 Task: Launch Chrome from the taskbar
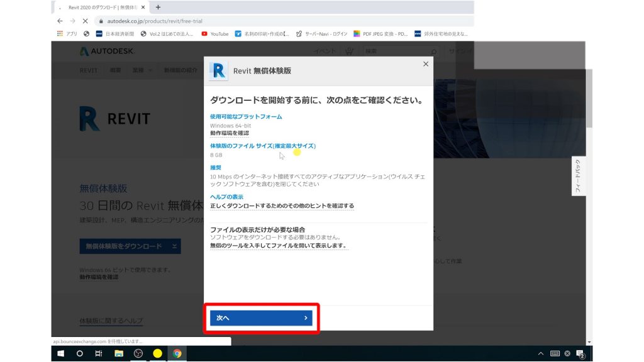pyautogui.click(x=177, y=353)
